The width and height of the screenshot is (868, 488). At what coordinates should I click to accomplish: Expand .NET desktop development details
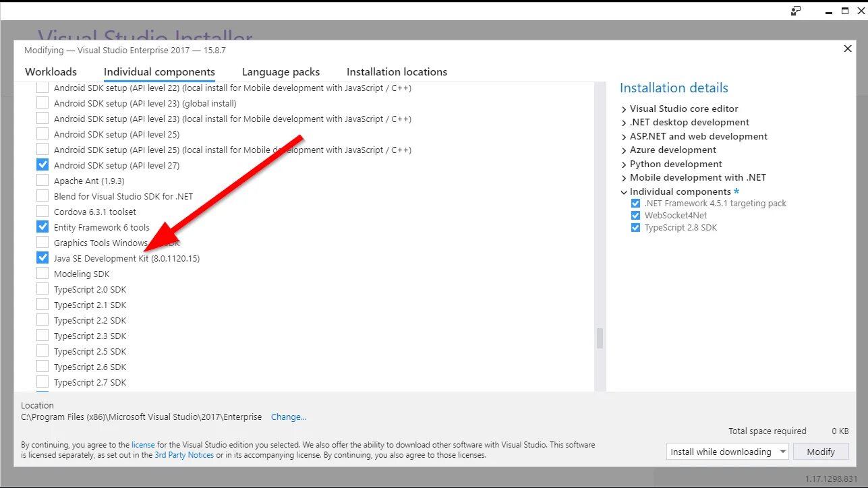[x=624, y=123]
